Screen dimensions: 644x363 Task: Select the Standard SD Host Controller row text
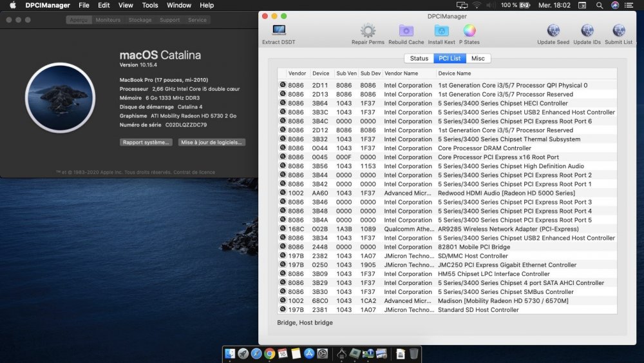pos(478,309)
